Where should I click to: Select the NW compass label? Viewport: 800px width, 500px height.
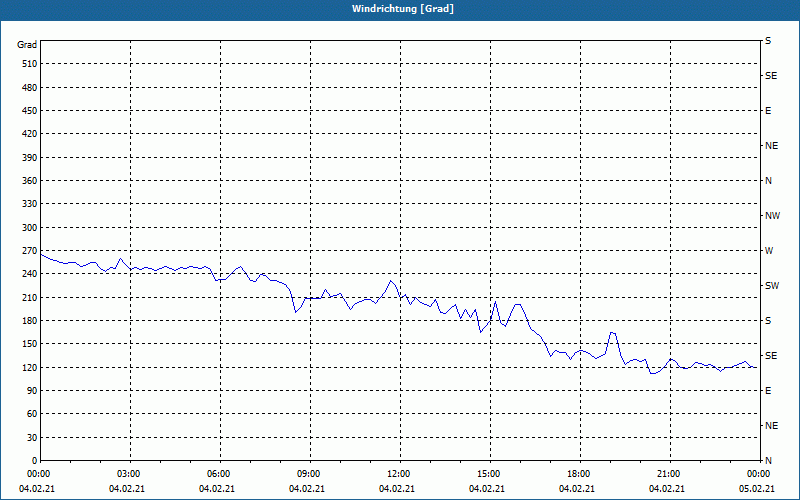click(x=772, y=216)
